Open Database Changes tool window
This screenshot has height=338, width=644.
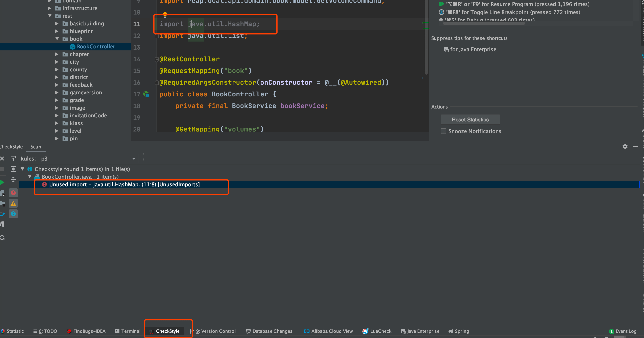click(x=269, y=331)
